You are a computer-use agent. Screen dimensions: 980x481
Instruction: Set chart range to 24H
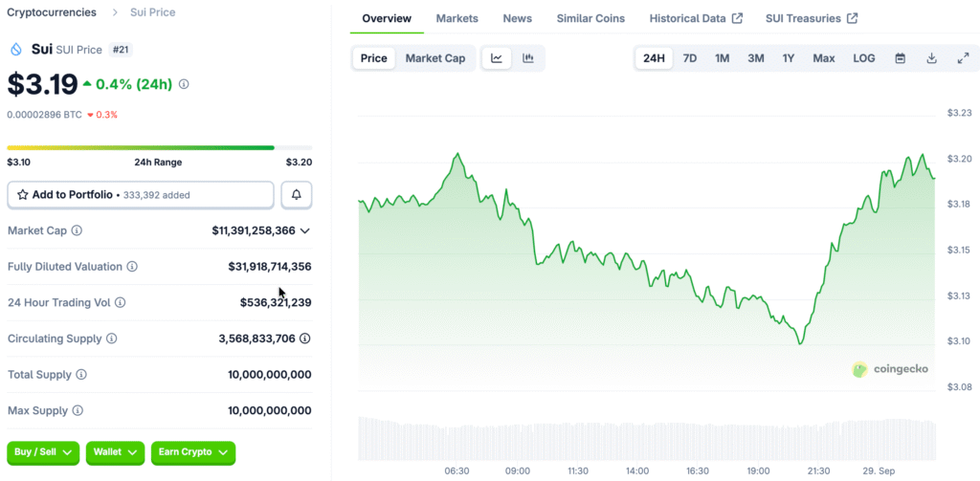click(x=654, y=58)
